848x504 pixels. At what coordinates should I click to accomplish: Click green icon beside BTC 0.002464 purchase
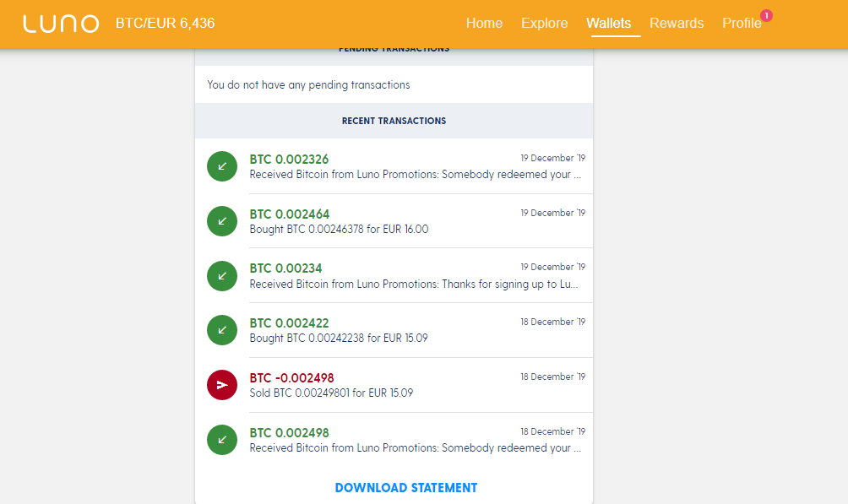tap(222, 221)
